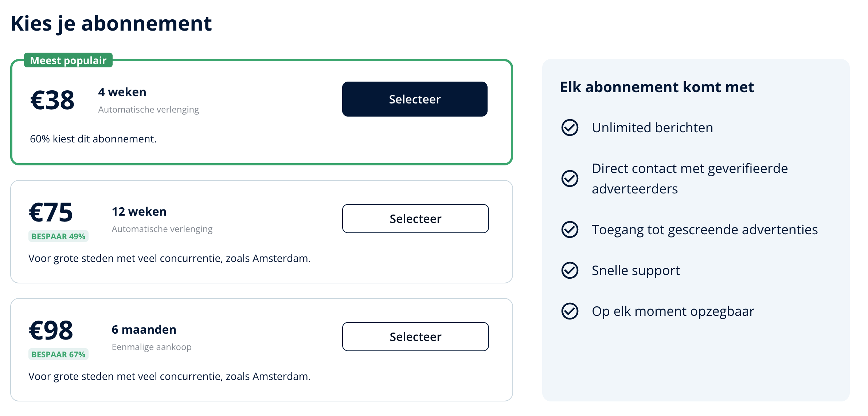Click checkmark icon beside Direct contact feature
The image size is (868, 416).
tap(570, 178)
